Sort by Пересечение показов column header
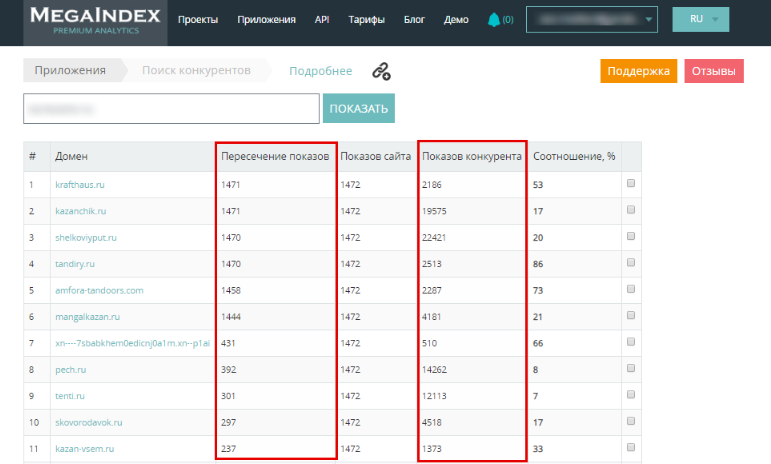Screen dimensions: 771x464 [275, 156]
